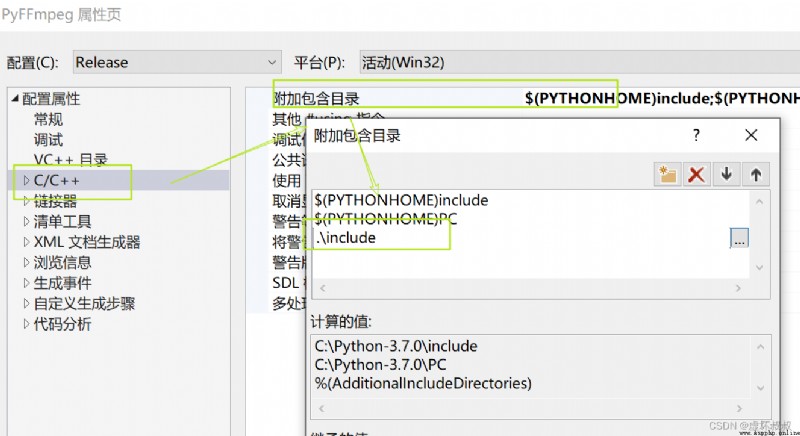
Task: Click left arrow of directory list horizontal scrollbar
Action: coord(322,288)
